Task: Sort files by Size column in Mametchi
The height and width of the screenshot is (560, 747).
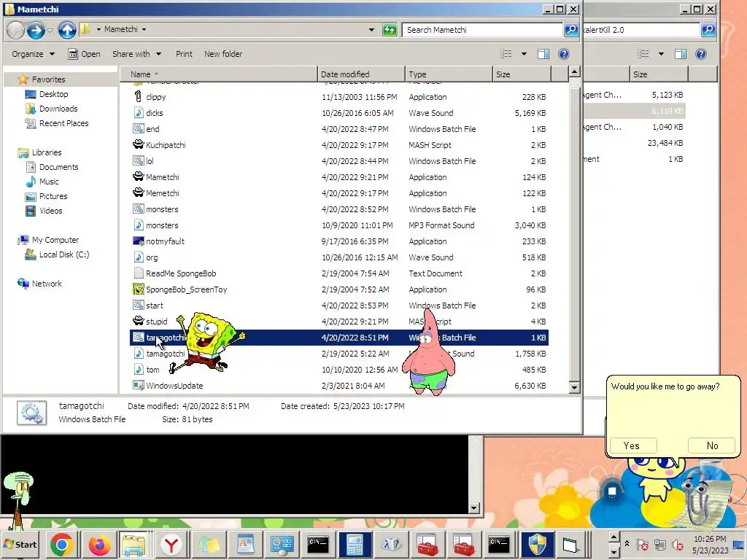Action: point(522,74)
